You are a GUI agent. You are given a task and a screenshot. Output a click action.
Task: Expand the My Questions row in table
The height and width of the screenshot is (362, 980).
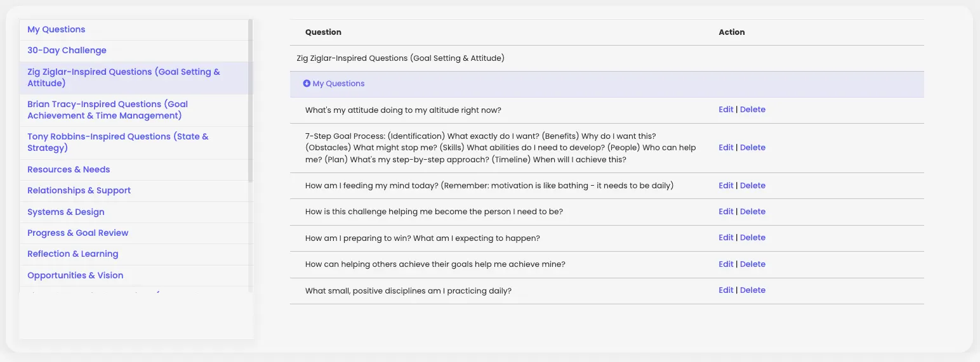338,84
